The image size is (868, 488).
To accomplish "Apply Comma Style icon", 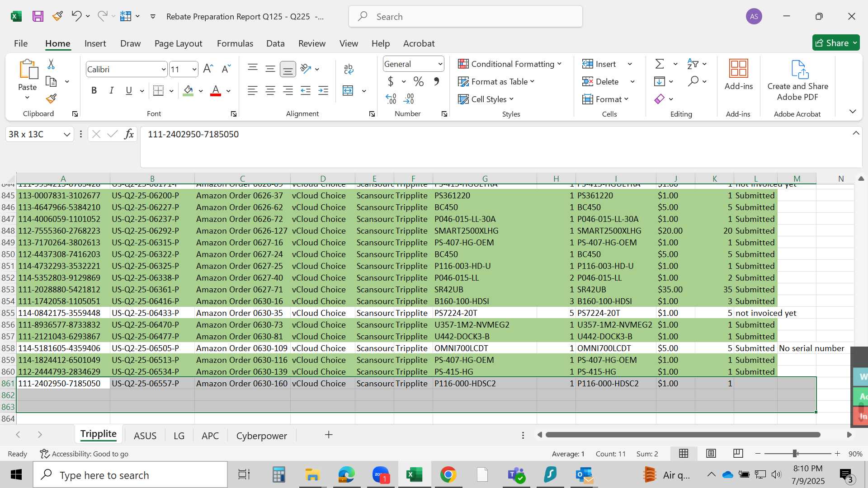I will [x=436, y=81].
